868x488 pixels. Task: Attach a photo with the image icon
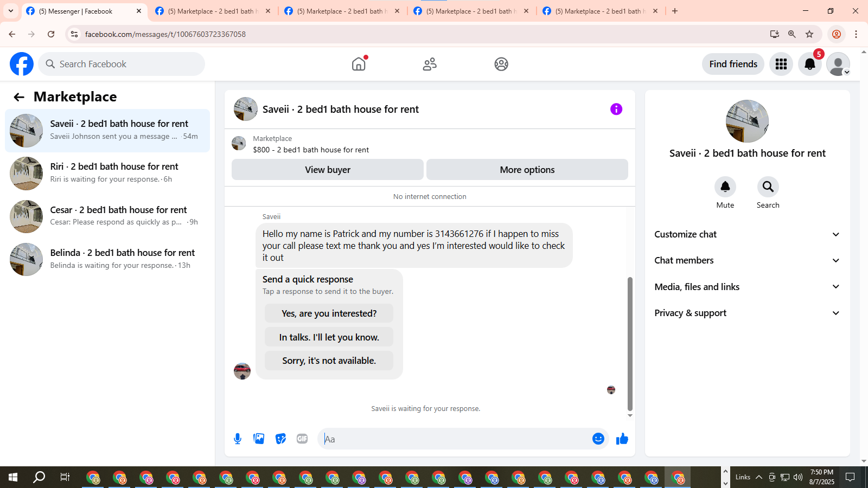[x=259, y=439]
